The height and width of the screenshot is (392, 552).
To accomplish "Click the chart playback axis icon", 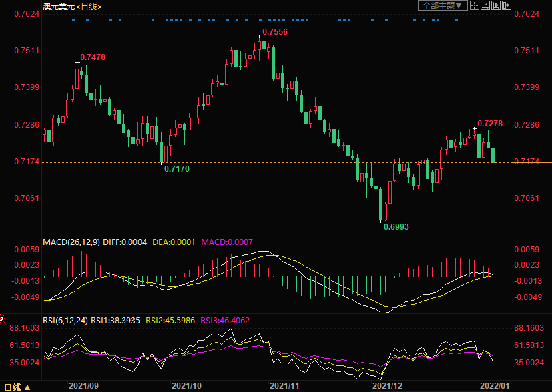I will click(496, 5).
